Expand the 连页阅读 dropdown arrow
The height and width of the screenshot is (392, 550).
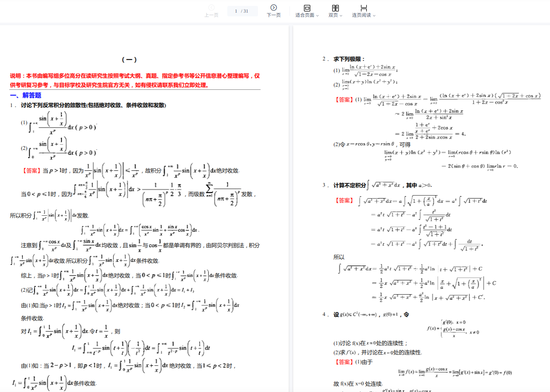374,16
